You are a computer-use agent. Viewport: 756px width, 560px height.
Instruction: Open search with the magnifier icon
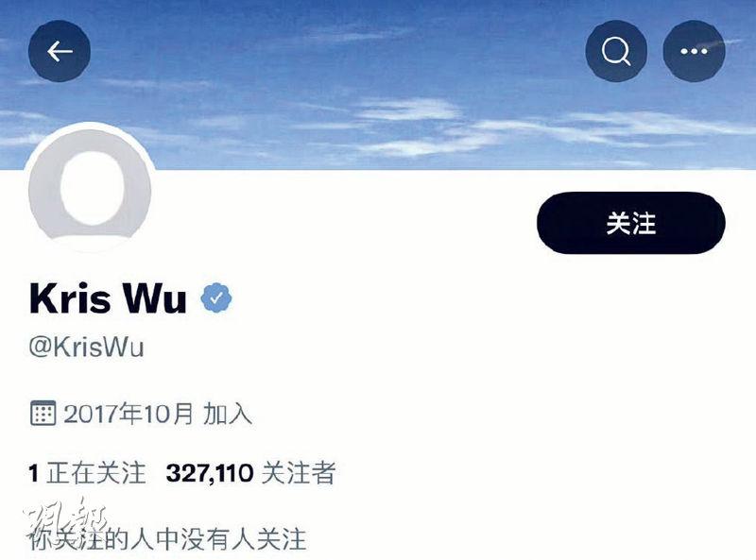tap(616, 51)
